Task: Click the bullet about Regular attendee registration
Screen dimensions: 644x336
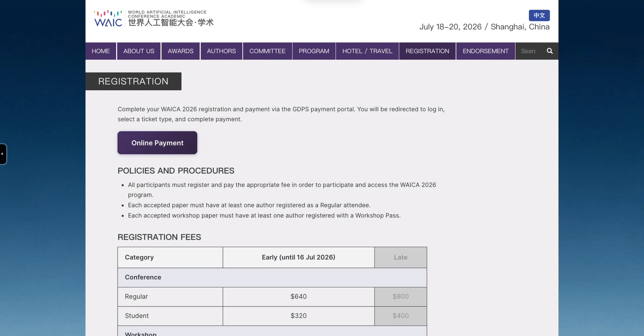Action: [x=249, y=205]
